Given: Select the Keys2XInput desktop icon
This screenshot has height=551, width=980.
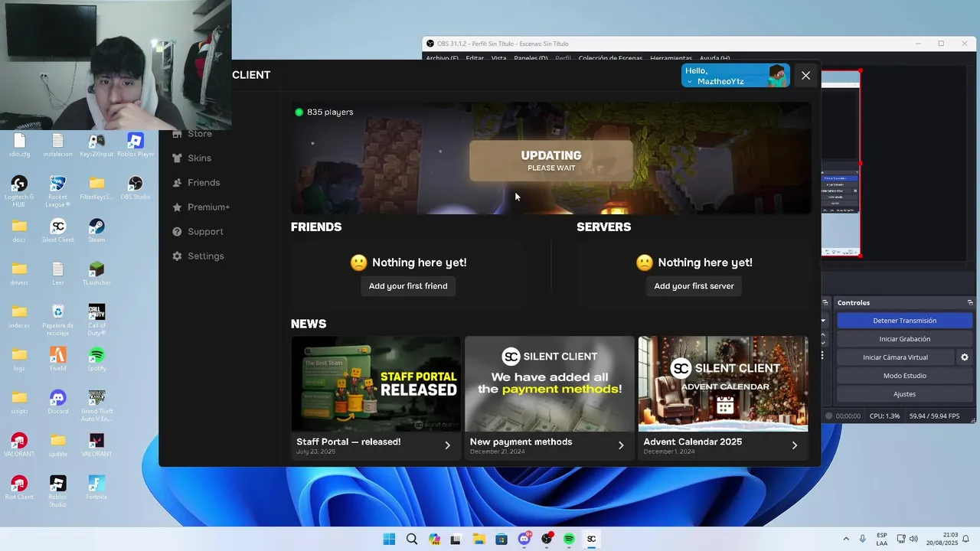Looking at the screenshot, I should tap(96, 145).
